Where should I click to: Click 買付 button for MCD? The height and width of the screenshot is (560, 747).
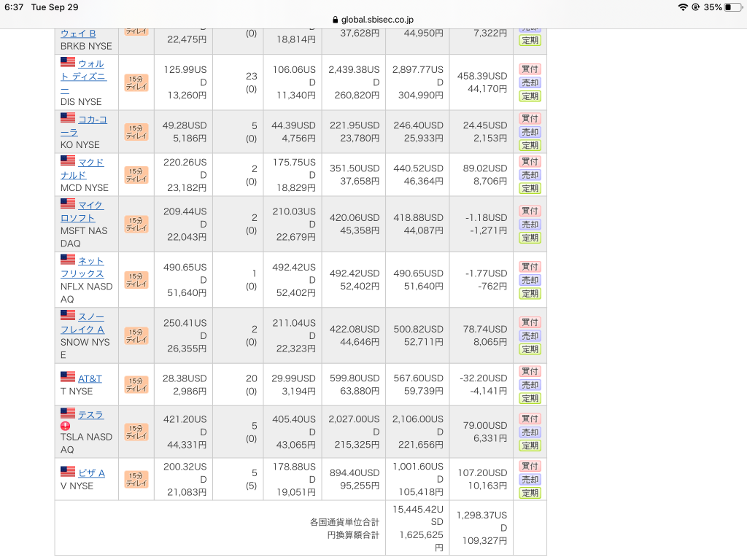(x=530, y=161)
